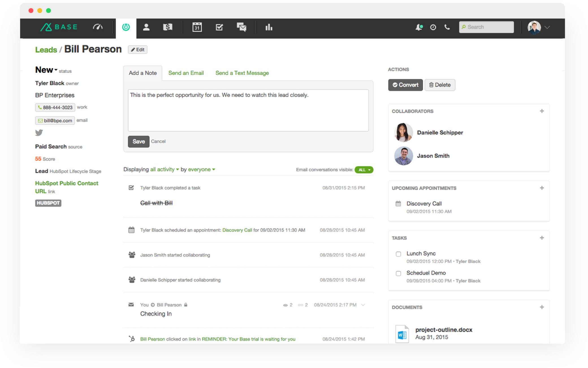Open the everyone filter dropdown
This screenshot has height=368, width=588.
[x=202, y=169]
